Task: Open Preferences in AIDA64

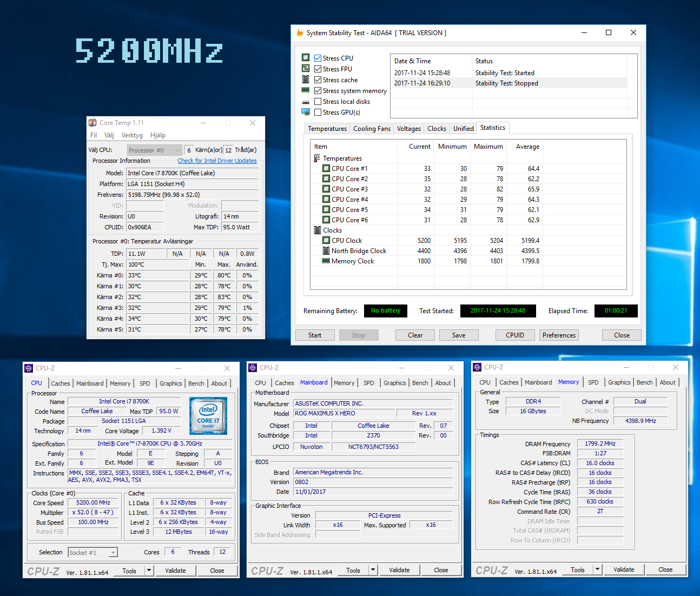Action: click(559, 335)
